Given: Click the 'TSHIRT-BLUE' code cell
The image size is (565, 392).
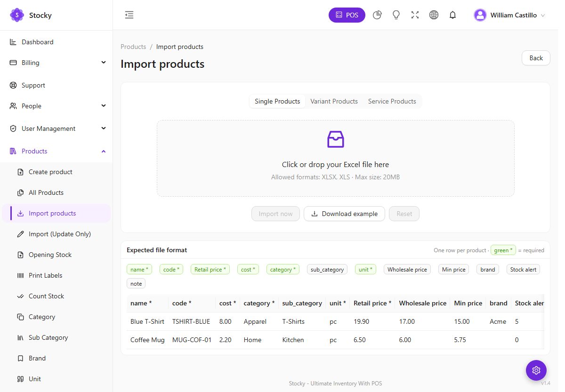Looking at the screenshot, I should coord(192,321).
